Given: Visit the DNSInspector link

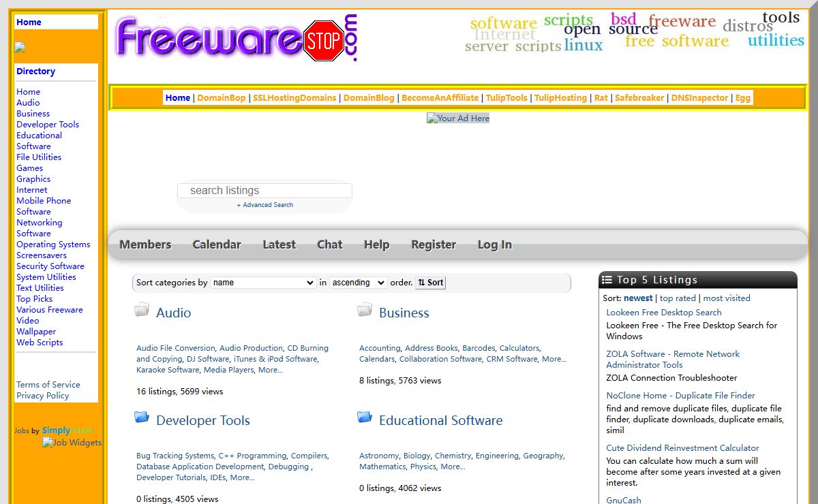Looking at the screenshot, I should point(699,98).
